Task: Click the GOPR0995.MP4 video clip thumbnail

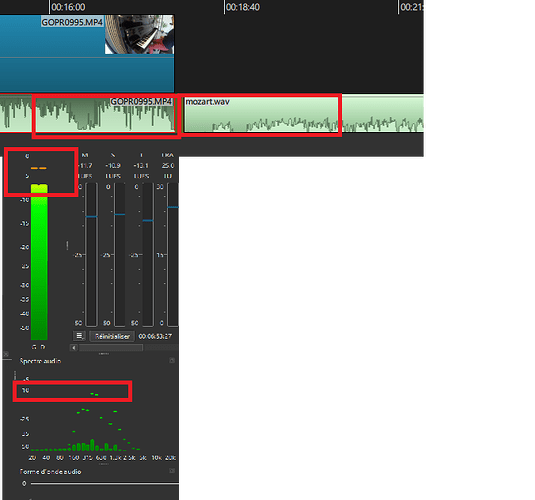Action: click(x=139, y=34)
